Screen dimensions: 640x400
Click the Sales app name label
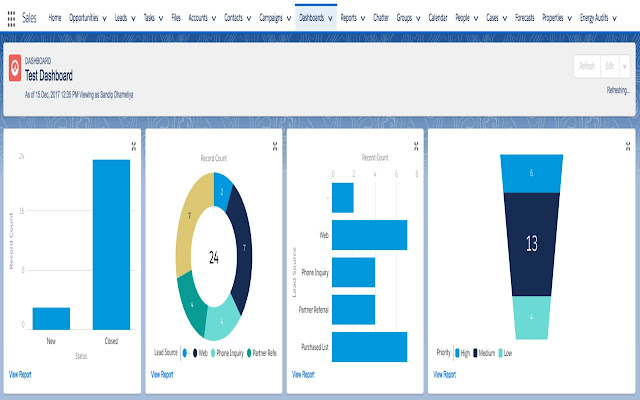pyautogui.click(x=29, y=18)
